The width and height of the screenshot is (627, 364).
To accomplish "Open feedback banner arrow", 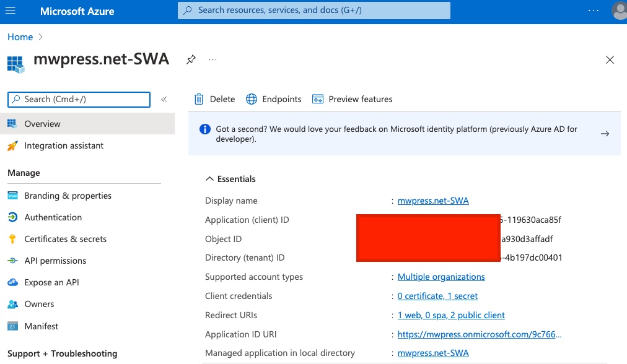I will tap(605, 134).
